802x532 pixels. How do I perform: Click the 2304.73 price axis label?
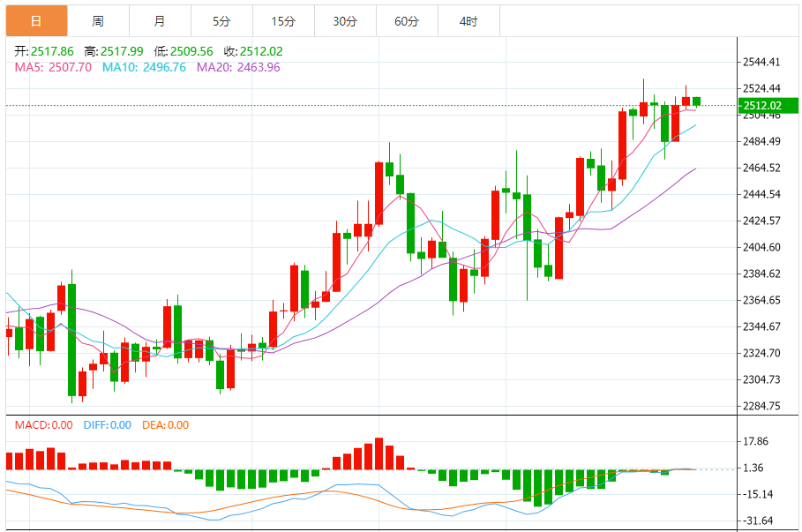coord(761,379)
